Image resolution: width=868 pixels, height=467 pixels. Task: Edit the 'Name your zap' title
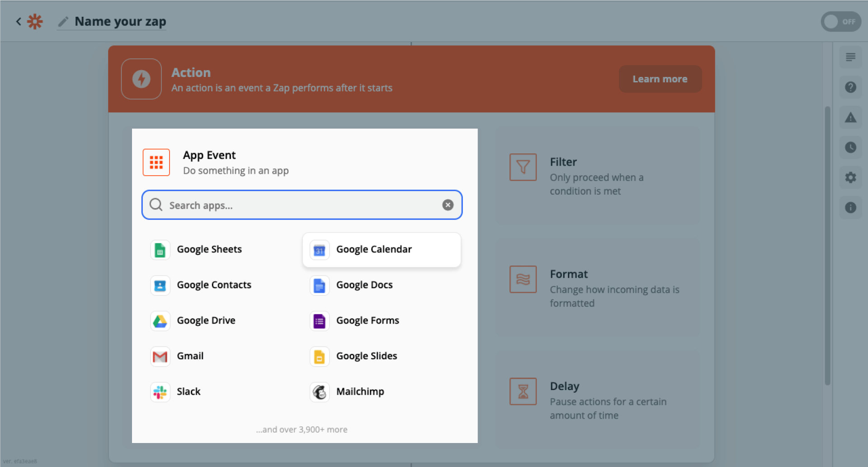coord(120,21)
